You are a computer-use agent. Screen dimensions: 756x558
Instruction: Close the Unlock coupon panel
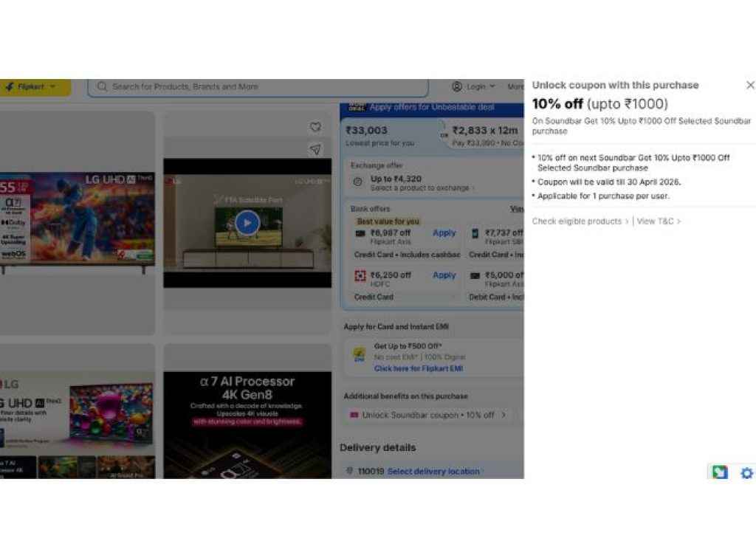750,86
